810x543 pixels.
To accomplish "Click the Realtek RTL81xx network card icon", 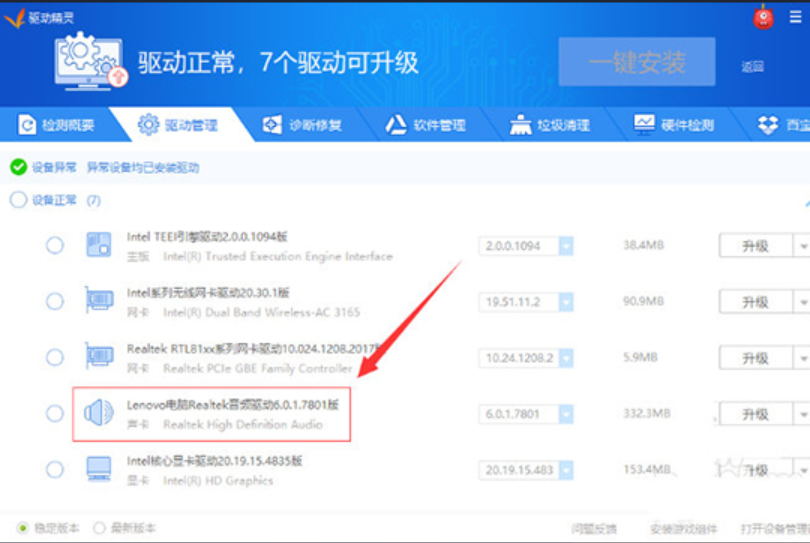I will (99, 357).
